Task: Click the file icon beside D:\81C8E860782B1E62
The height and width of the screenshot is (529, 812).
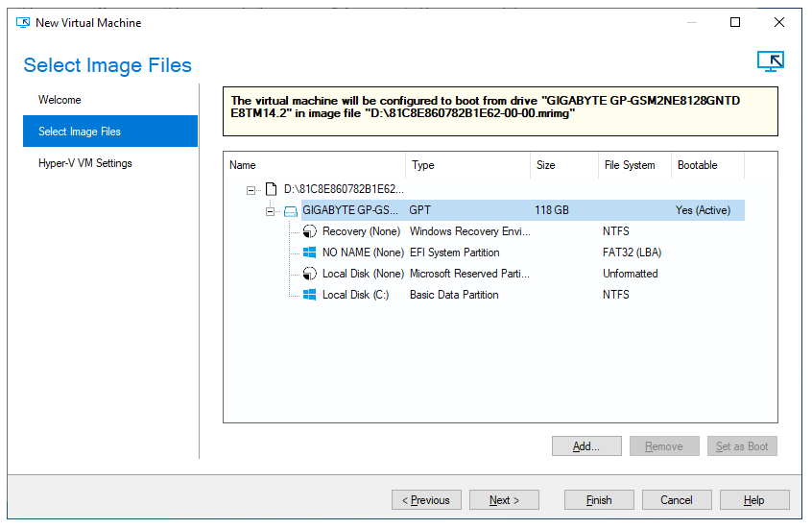Action: 272,189
